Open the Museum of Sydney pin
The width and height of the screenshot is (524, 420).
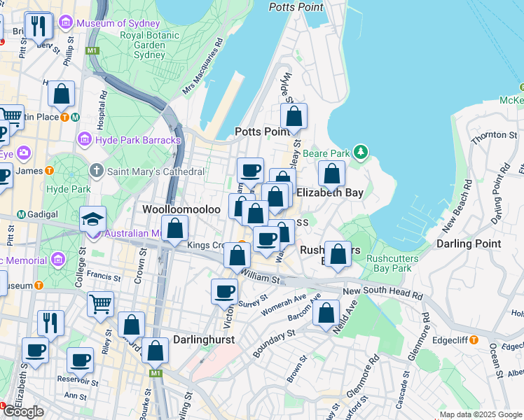66,22
